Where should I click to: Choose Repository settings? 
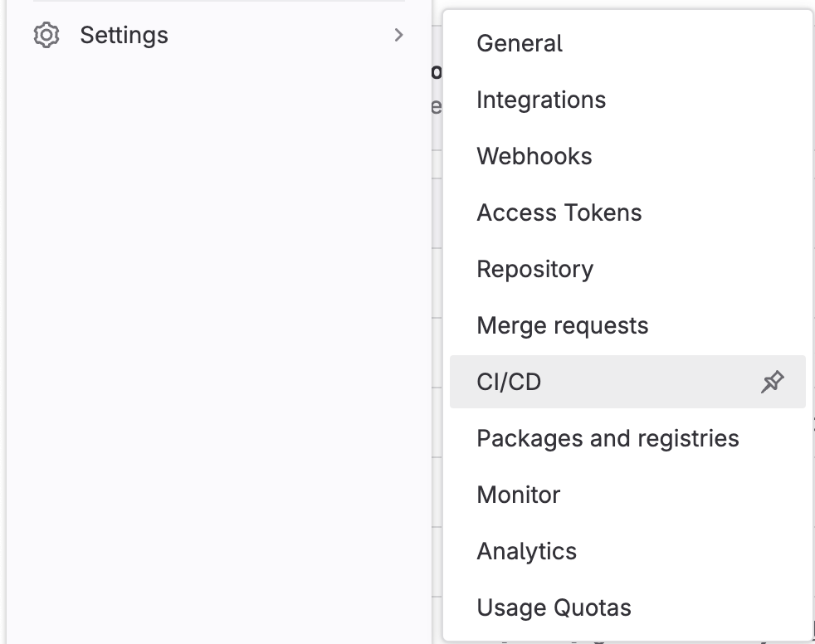pyautogui.click(x=535, y=270)
